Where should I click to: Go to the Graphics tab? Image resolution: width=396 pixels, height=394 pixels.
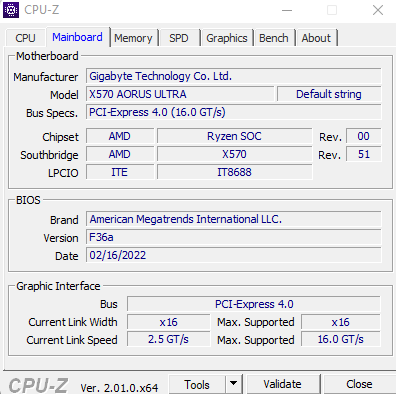pyautogui.click(x=227, y=38)
